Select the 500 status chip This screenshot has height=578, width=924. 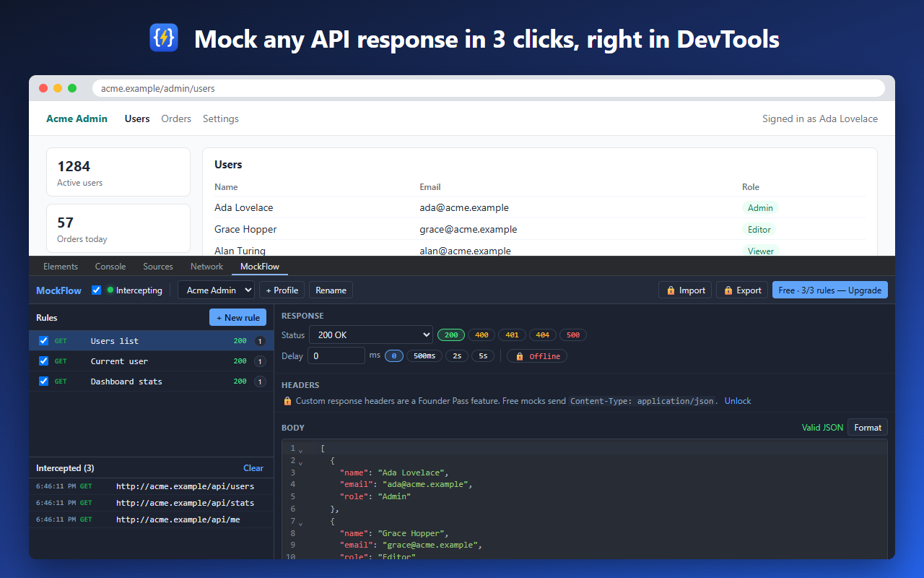[x=573, y=335]
